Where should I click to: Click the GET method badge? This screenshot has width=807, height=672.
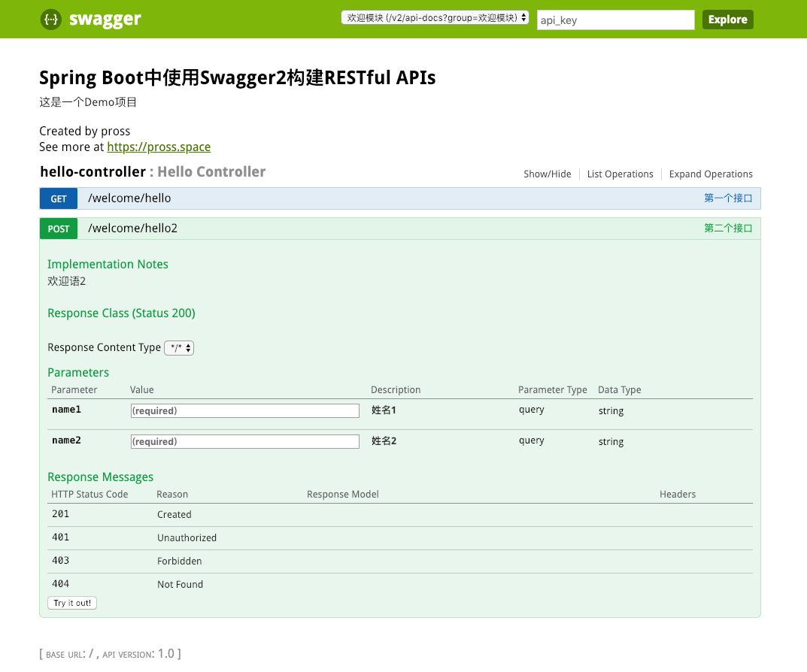[59, 199]
